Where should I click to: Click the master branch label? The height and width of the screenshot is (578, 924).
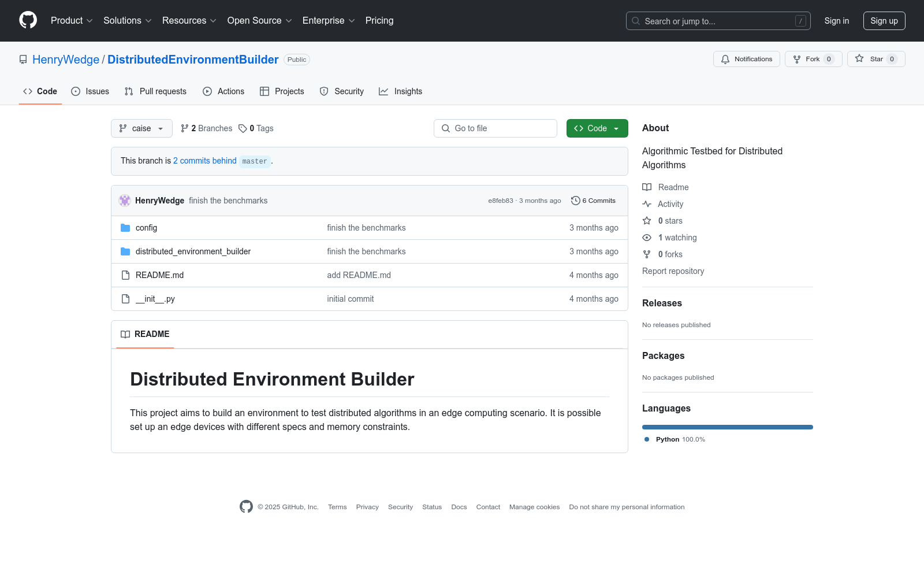click(255, 161)
